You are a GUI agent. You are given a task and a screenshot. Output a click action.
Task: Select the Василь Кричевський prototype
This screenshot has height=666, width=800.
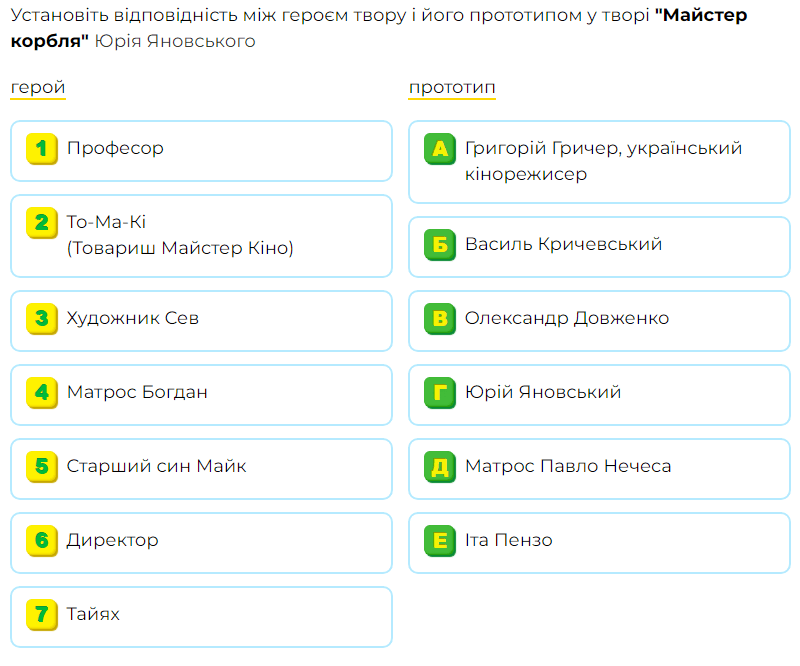[x=599, y=247]
